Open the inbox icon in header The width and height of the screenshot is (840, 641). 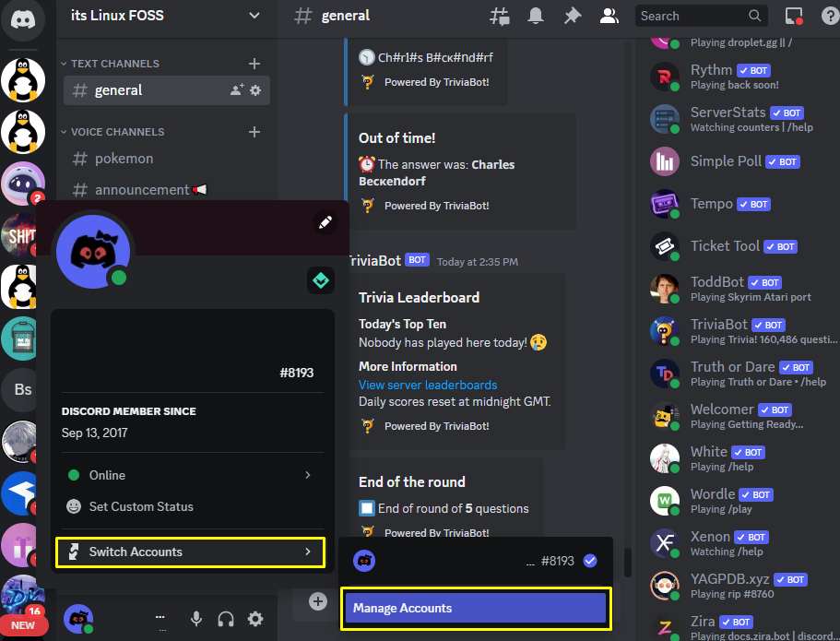pos(793,16)
